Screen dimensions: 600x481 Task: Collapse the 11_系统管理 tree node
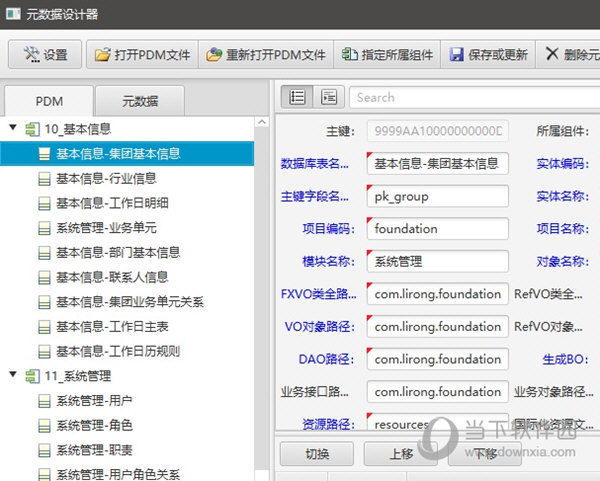[x=13, y=375]
